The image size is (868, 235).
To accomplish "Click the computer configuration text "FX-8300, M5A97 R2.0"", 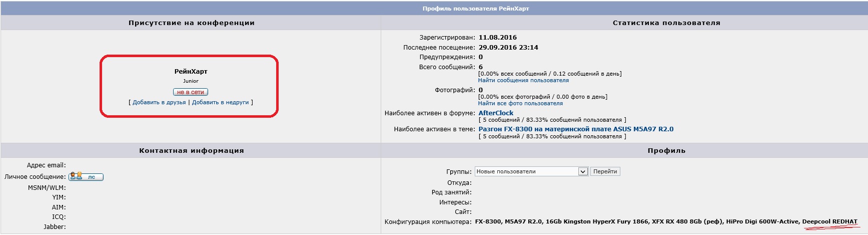I will coord(508,221).
